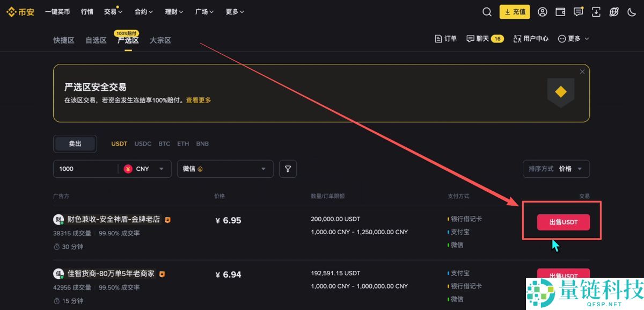Open the search with the magnifier icon
The width and height of the screenshot is (644, 310).
tap(487, 11)
